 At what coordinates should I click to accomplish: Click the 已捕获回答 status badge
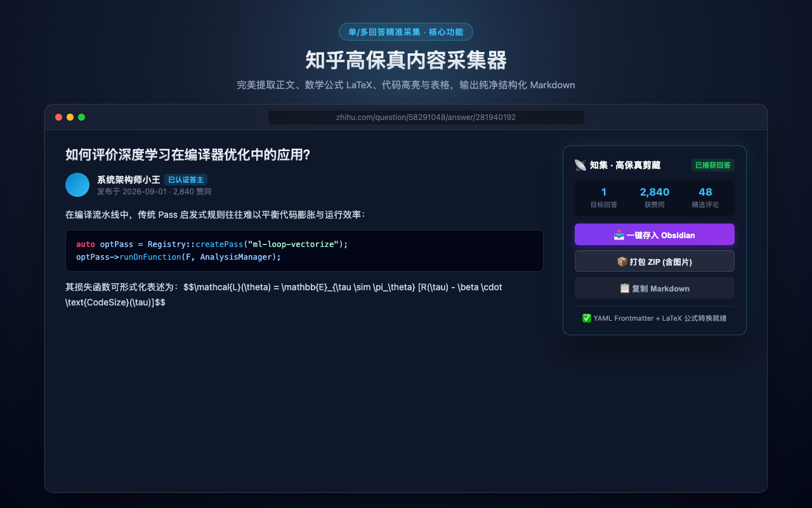tap(713, 165)
